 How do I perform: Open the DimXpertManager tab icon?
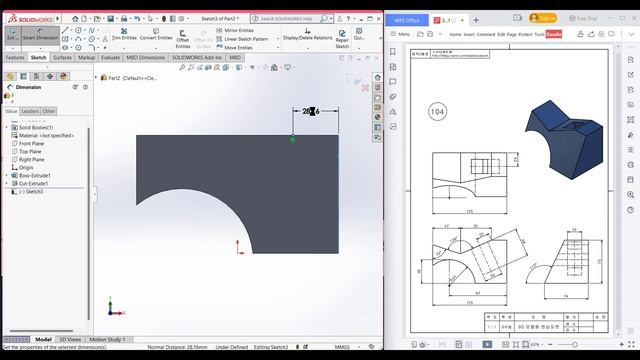(50, 76)
